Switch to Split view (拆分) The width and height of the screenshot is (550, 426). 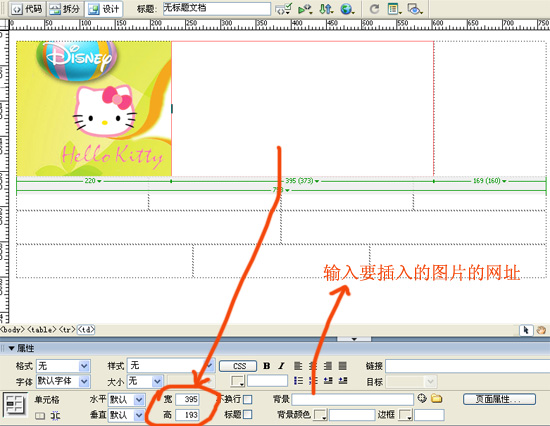65,9
